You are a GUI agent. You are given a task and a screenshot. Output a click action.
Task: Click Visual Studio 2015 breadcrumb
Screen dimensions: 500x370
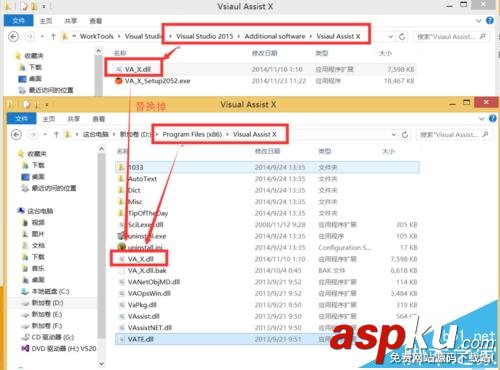204,36
